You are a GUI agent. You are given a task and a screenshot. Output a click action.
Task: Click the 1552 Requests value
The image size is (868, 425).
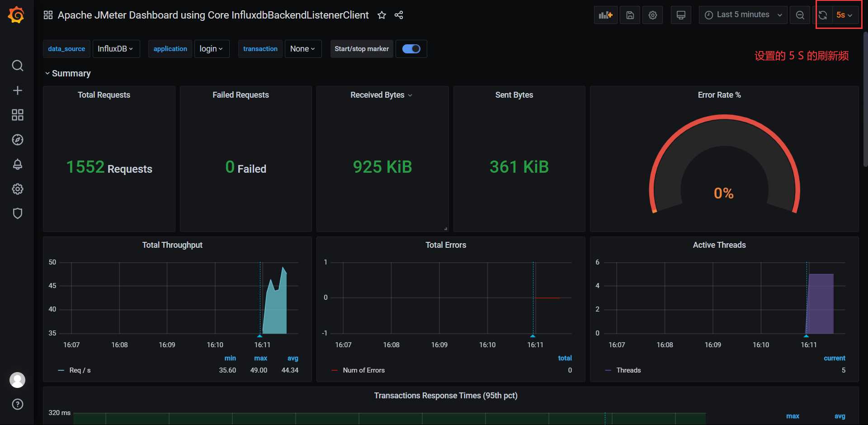(109, 167)
